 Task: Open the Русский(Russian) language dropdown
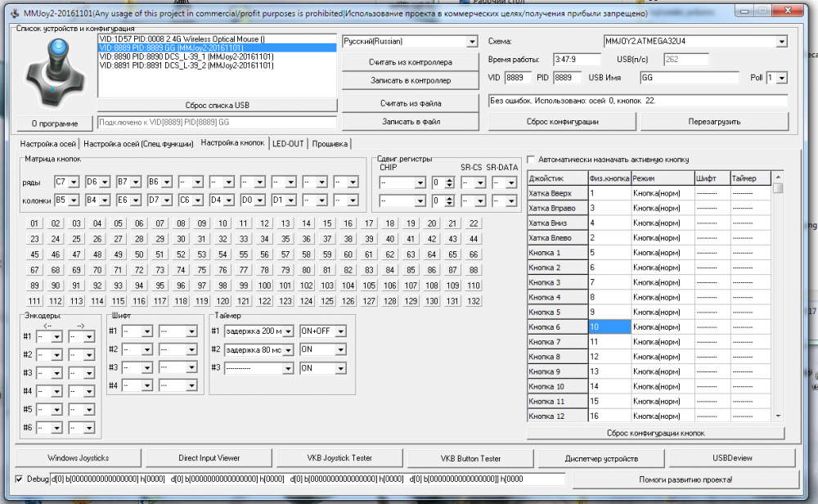(x=471, y=42)
